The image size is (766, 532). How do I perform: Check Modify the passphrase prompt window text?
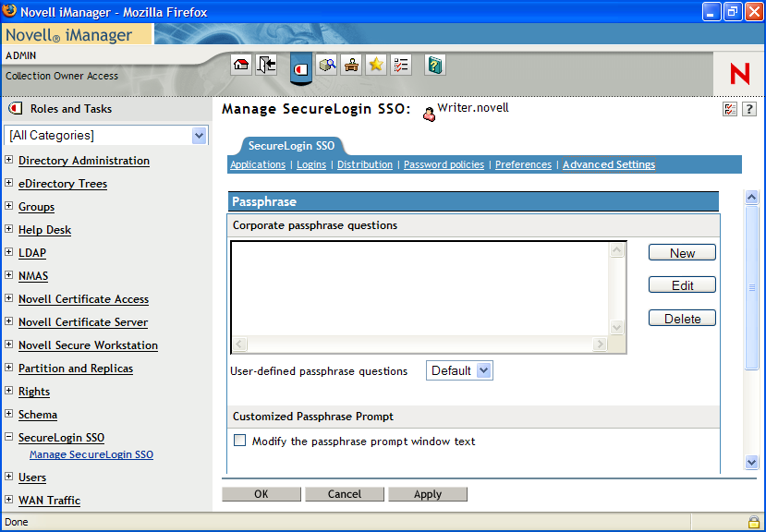click(x=239, y=441)
